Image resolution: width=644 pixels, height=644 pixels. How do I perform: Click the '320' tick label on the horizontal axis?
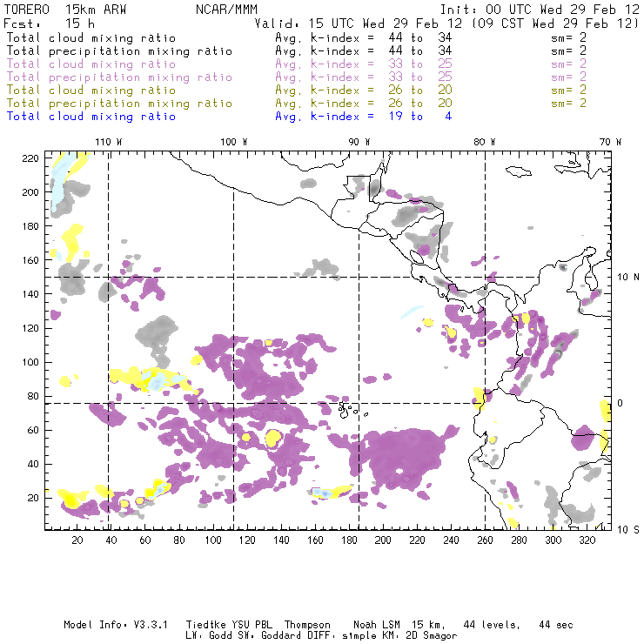point(587,540)
